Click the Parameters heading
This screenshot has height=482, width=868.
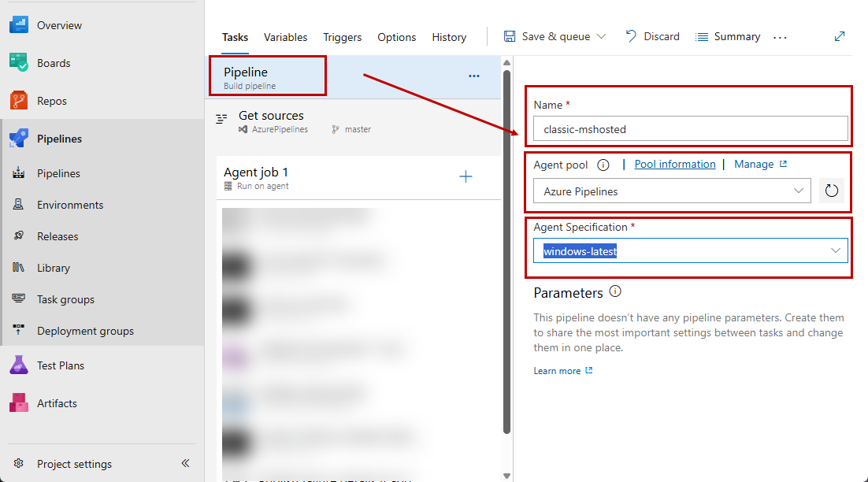coord(568,293)
